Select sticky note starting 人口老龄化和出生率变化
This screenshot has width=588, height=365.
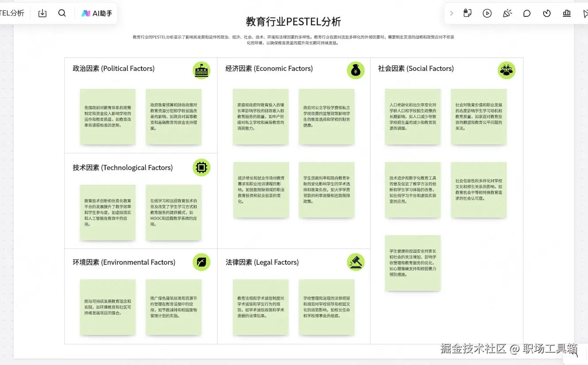click(413, 117)
